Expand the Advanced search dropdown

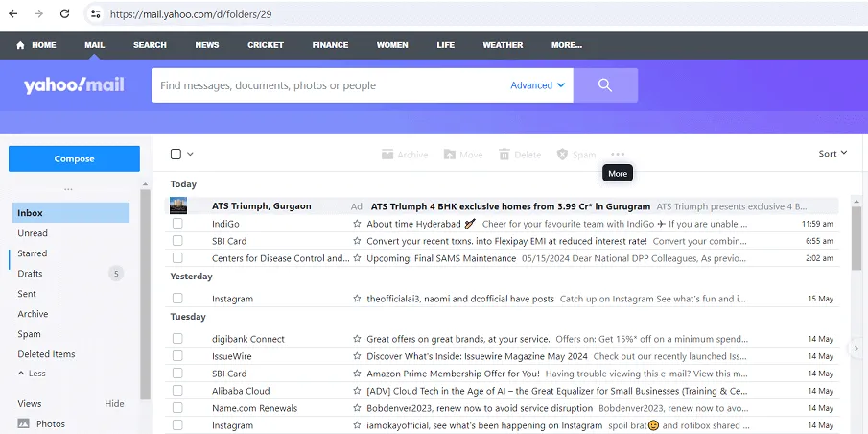[537, 85]
